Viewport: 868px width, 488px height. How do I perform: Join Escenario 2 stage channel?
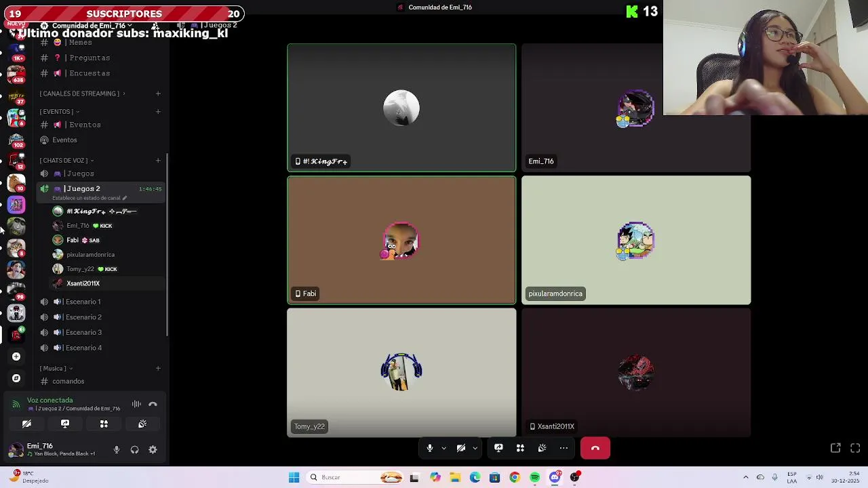click(100, 317)
